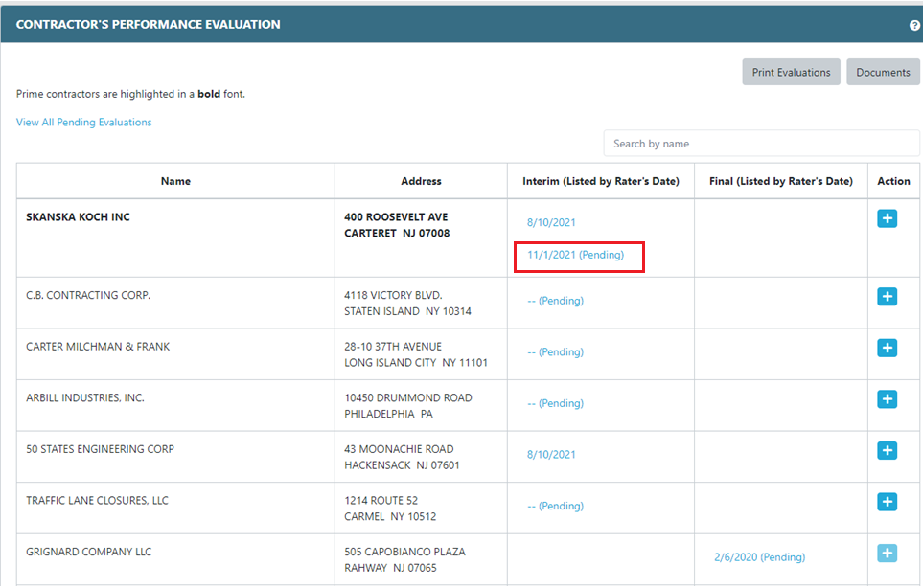Click address 4118 VICTORY BLVD.

(393, 295)
